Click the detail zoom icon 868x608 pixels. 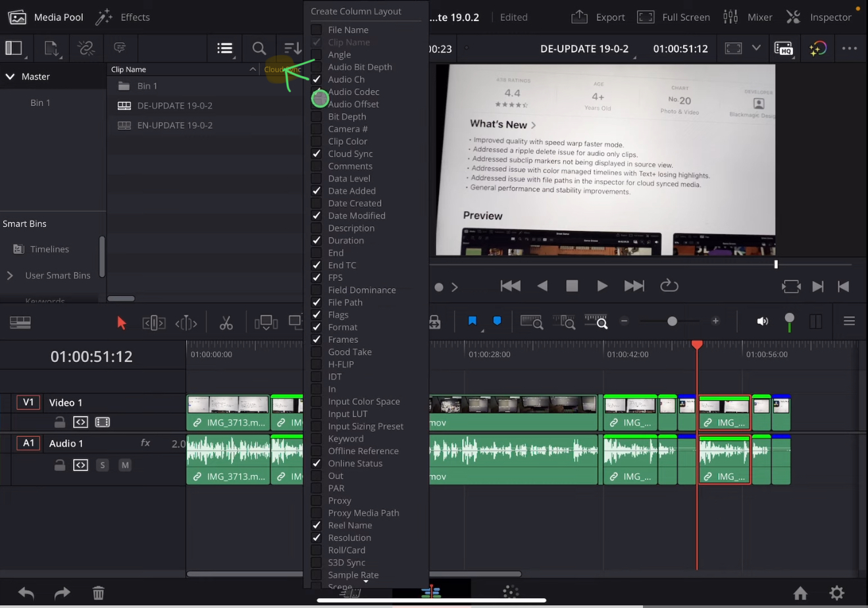click(x=564, y=322)
